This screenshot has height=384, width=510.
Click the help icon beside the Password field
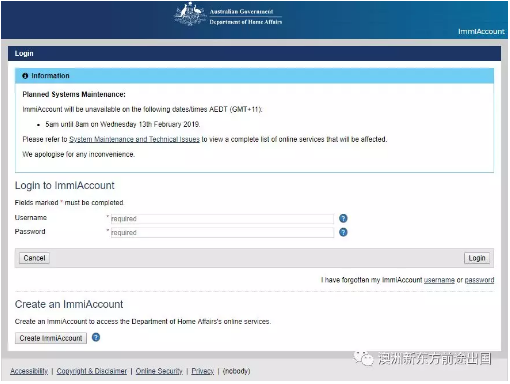(343, 232)
